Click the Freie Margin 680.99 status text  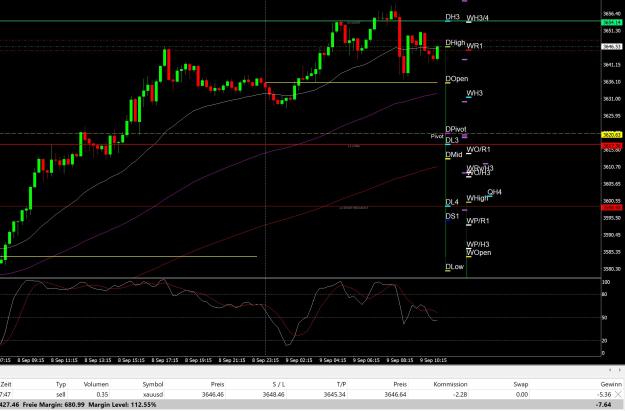[53, 405]
